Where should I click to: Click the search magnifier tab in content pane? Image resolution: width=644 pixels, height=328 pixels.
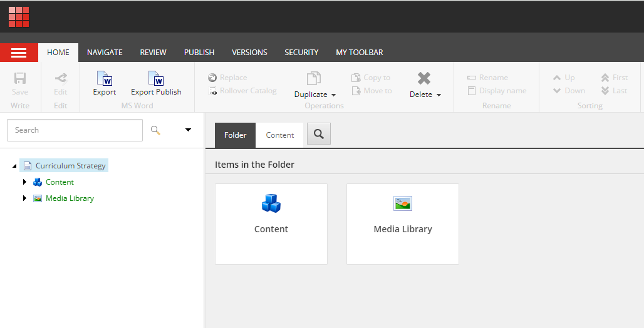click(x=319, y=134)
